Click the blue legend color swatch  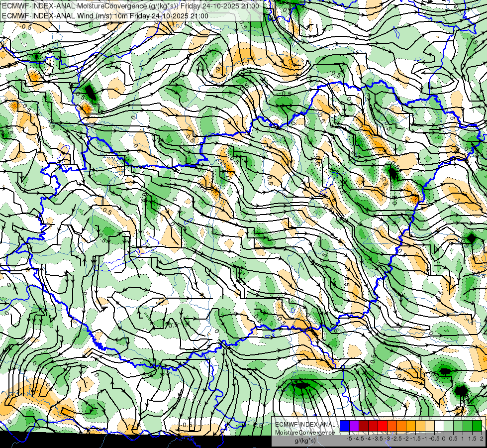click(345, 426)
